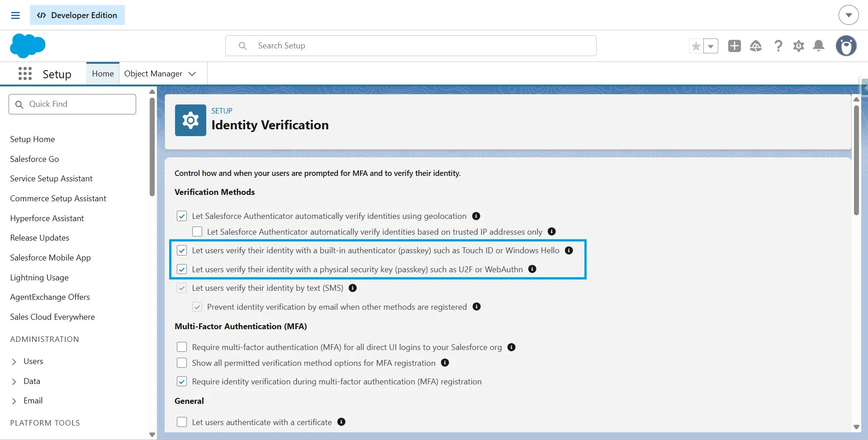Enable require MFA for direct UI logins
This screenshot has height=440, width=868.
click(x=182, y=347)
